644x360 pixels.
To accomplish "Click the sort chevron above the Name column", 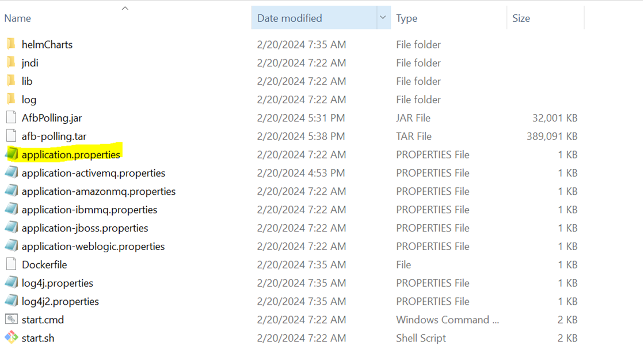I will (125, 8).
